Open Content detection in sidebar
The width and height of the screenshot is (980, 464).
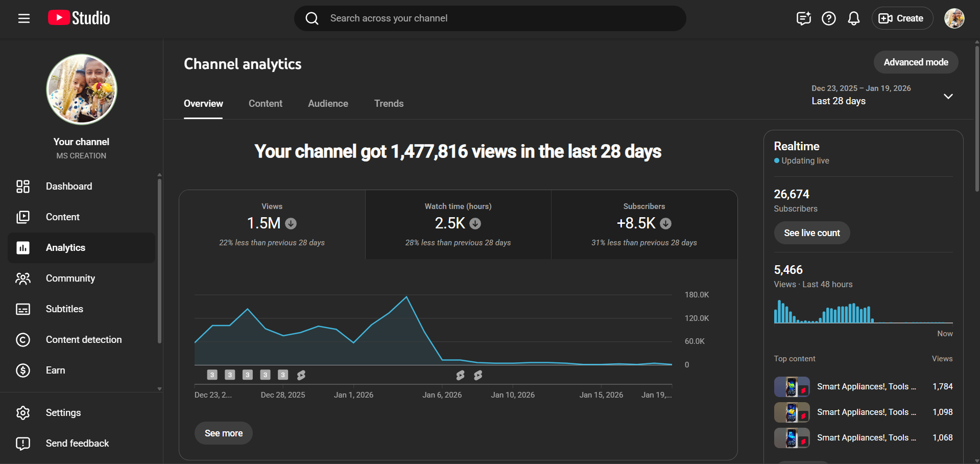click(83, 340)
